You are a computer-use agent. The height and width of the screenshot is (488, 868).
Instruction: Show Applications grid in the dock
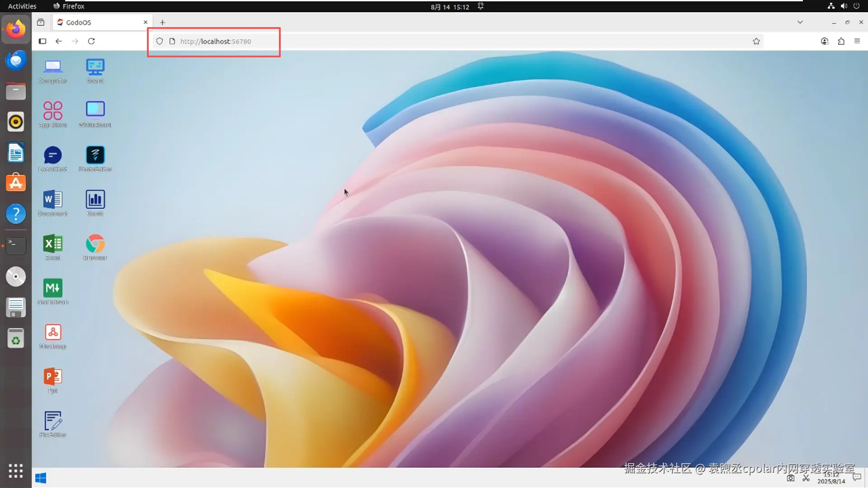[16, 471]
